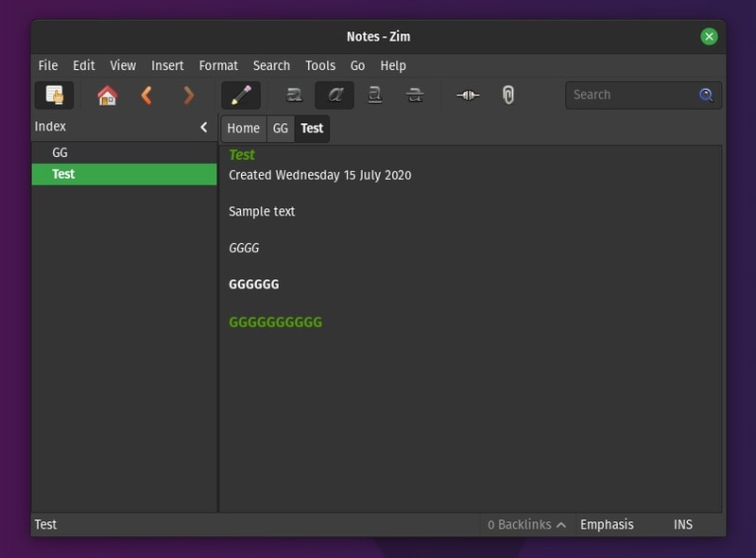Expand the 0 Backlinks dropdown
This screenshot has height=558, width=756.
526,525
